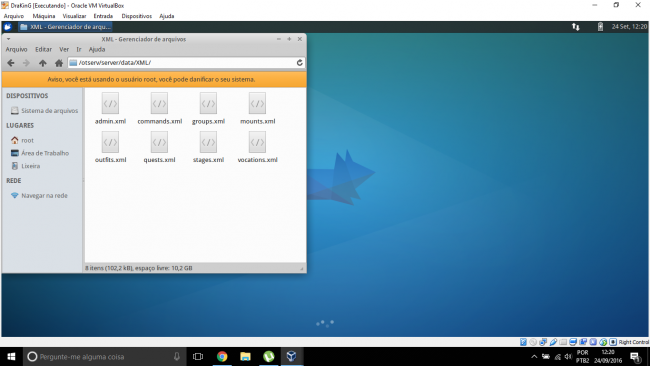Select the vocations.xml file icon
Viewport: 650px width, 366px height.
257,142
